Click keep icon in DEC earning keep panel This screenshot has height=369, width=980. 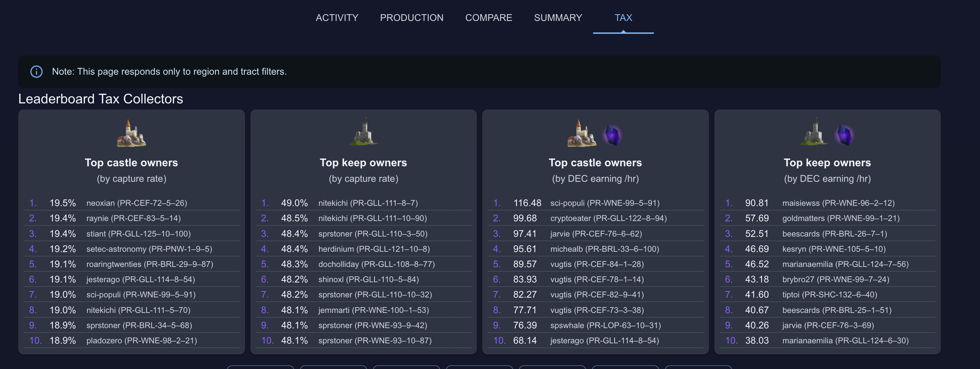coord(814,132)
